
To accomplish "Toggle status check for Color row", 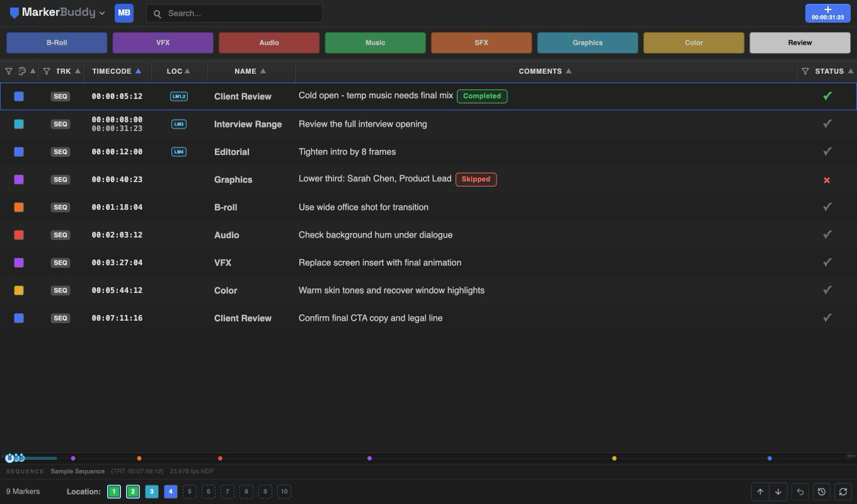I will coord(827,290).
